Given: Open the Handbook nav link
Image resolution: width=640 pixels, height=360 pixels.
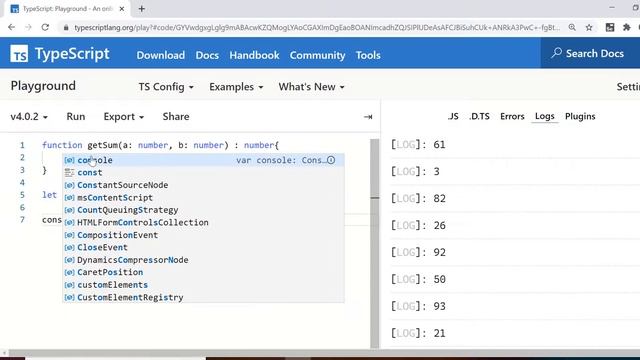Looking at the screenshot, I should pos(254,55).
